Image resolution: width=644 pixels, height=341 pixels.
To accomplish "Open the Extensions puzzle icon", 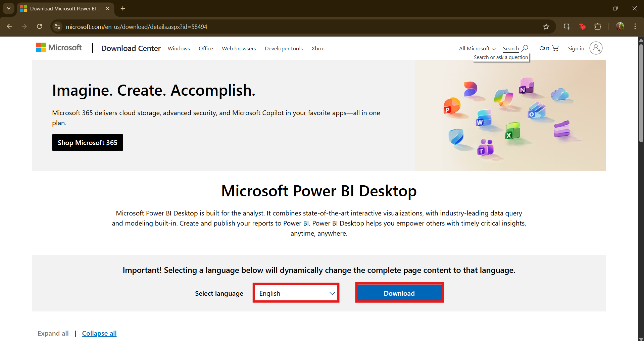I will (x=598, y=27).
